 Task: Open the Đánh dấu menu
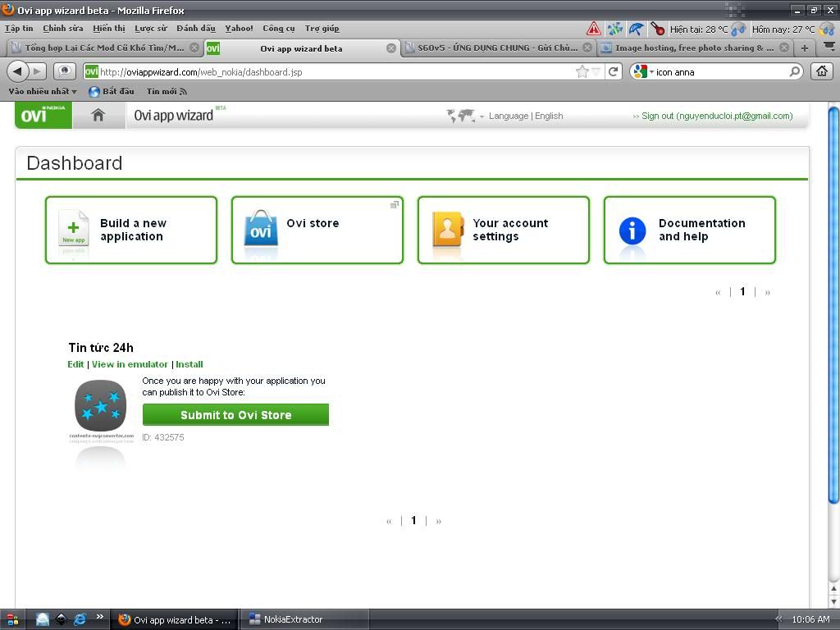click(x=196, y=29)
